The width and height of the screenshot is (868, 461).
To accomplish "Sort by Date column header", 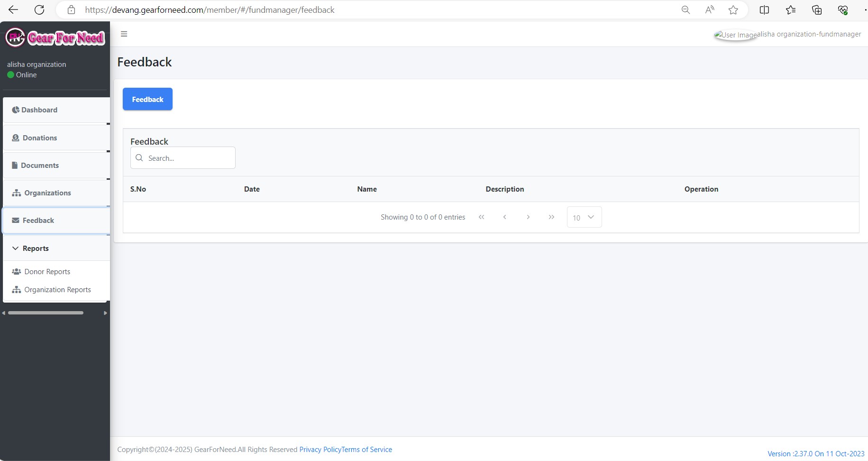I will pyautogui.click(x=252, y=189).
